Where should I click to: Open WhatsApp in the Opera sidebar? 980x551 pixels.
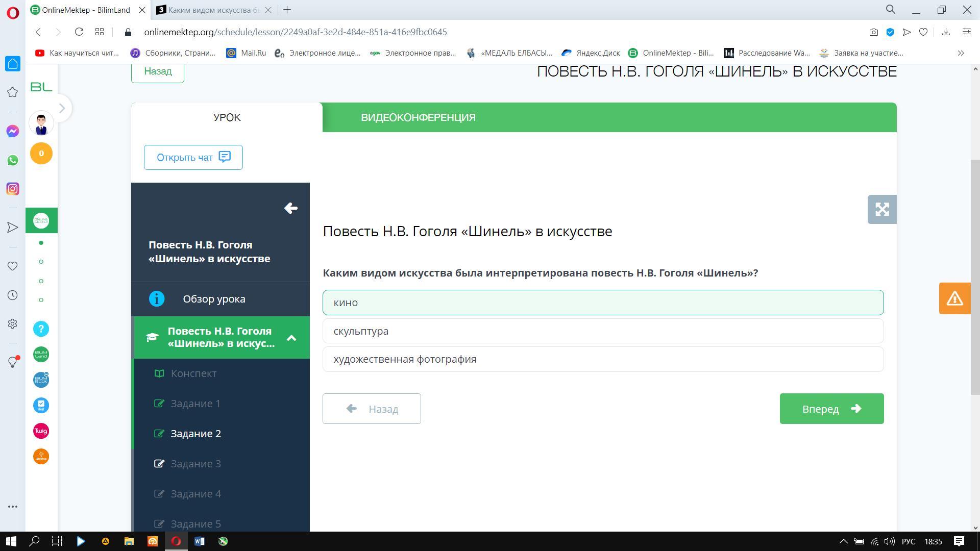(x=13, y=160)
